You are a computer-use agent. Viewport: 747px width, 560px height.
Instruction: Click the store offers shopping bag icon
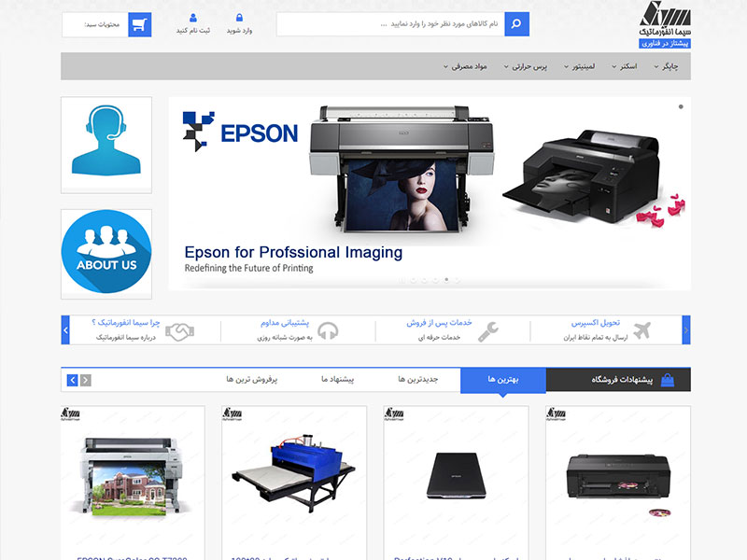(668, 380)
